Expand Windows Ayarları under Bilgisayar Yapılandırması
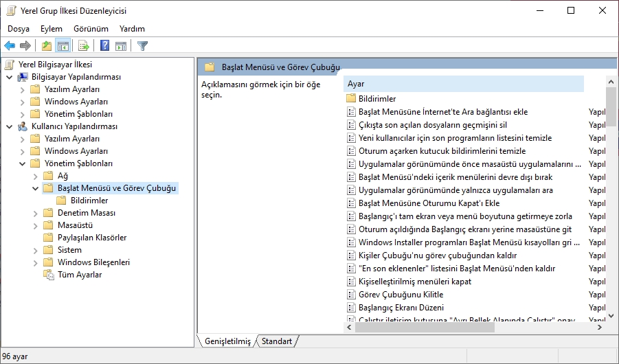The height and width of the screenshot is (364, 619). [x=23, y=102]
